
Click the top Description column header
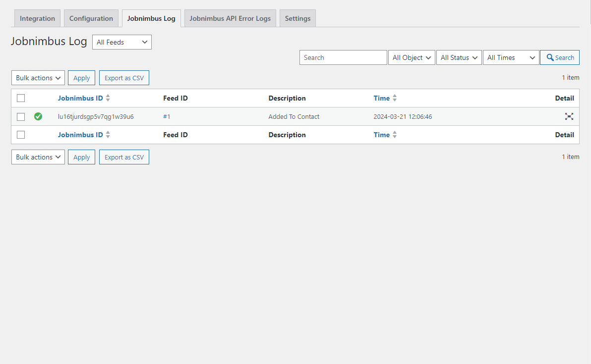point(287,98)
